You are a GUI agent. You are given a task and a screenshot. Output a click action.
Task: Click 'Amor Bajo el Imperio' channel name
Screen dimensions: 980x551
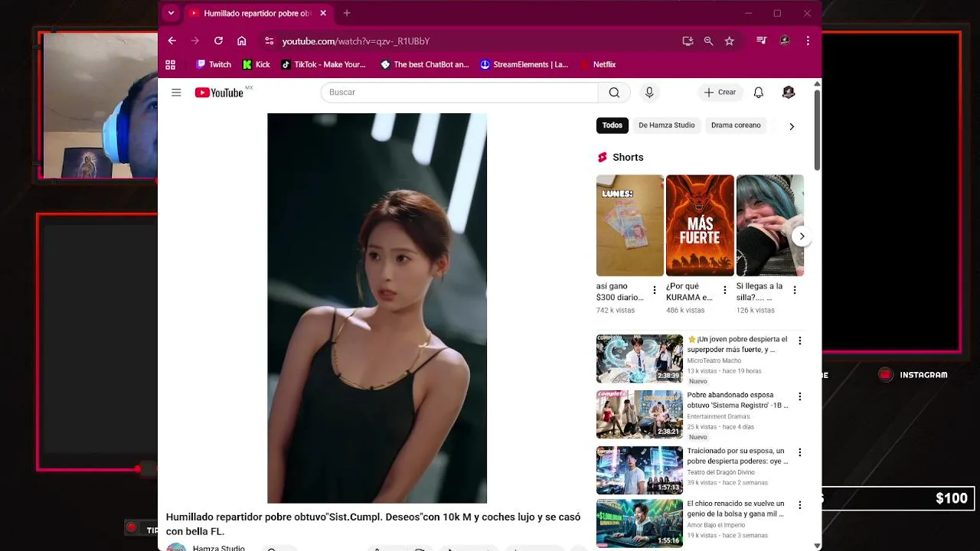point(716,525)
